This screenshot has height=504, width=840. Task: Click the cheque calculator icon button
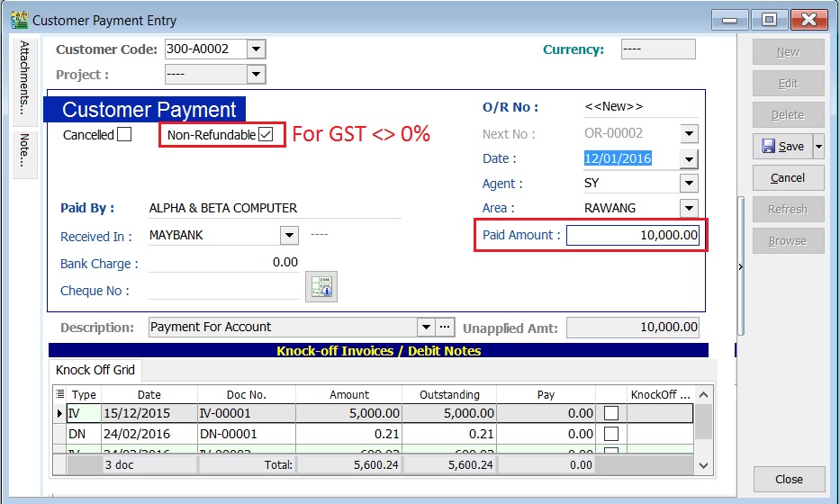321,286
